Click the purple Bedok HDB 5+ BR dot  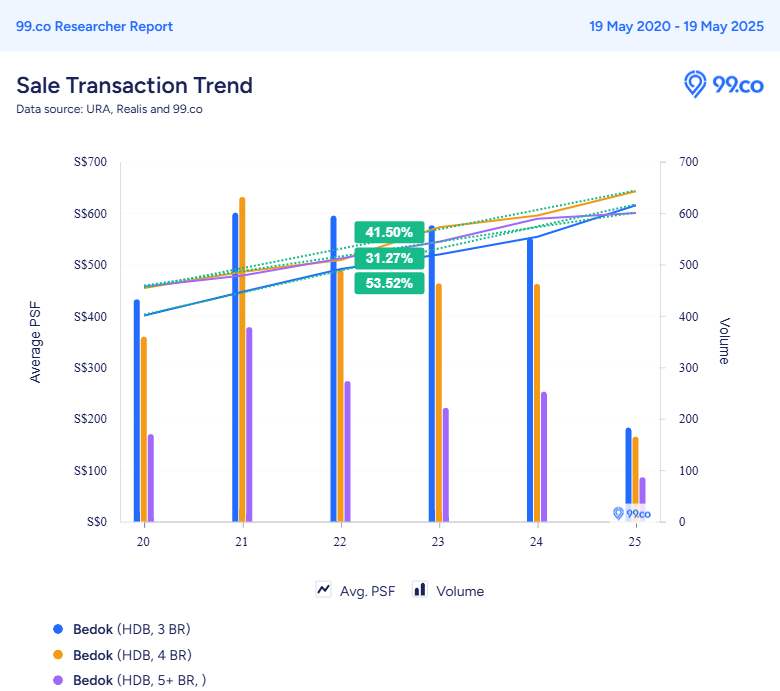[x=58, y=680]
